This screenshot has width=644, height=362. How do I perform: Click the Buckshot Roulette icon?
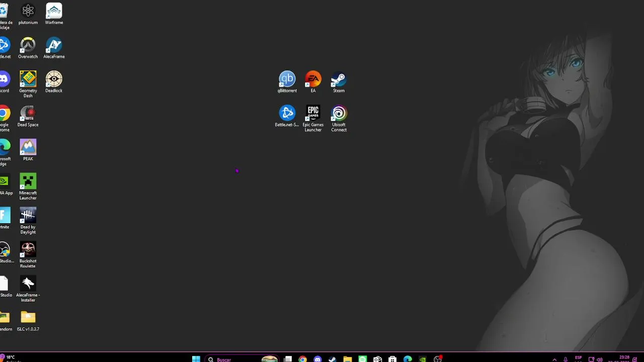pos(28,255)
